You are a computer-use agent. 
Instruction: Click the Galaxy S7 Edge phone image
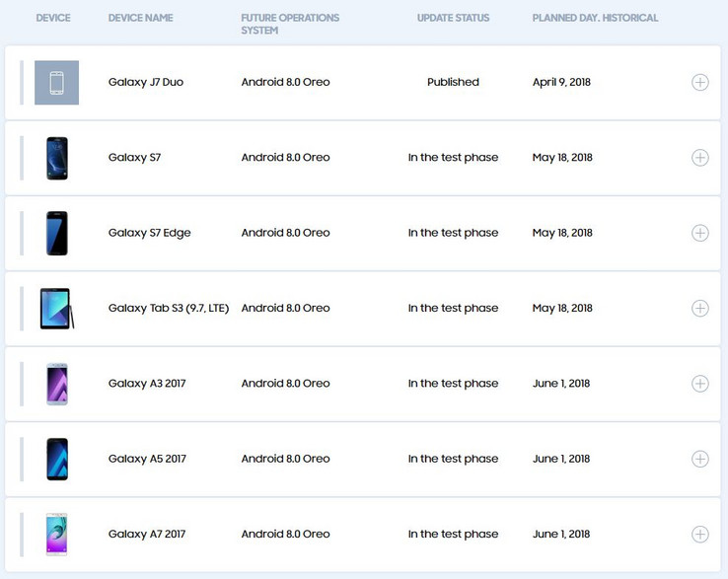pyautogui.click(x=56, y=233)
